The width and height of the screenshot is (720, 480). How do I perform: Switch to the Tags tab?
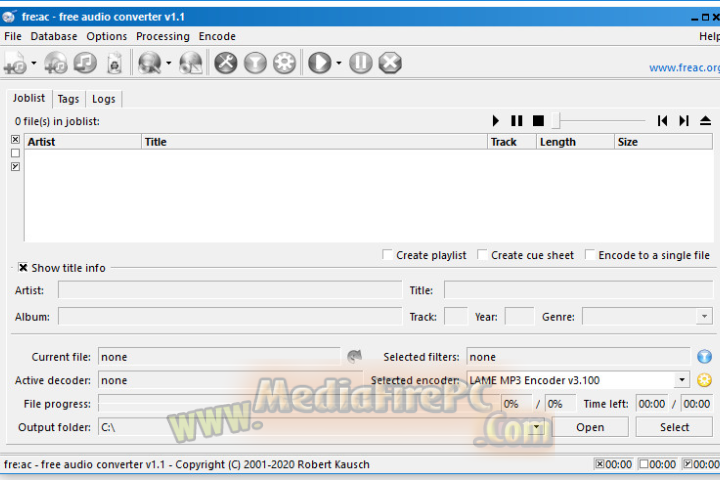pos(68,99)
